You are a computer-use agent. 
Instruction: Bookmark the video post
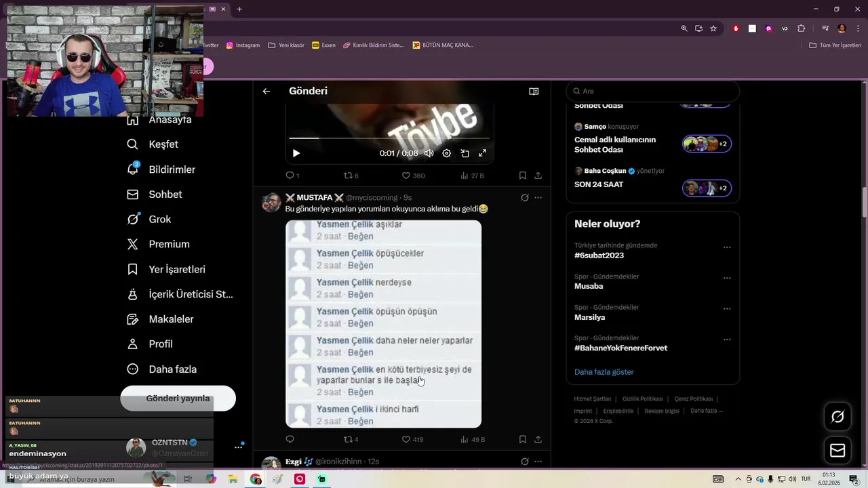pos(522,176)
